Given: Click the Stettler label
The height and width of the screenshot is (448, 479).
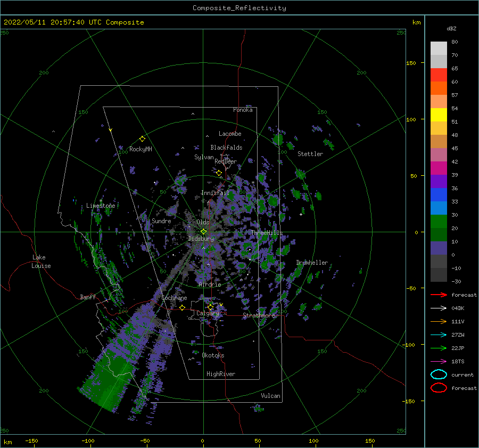Looking at the screenshot, I should point(310,154).
